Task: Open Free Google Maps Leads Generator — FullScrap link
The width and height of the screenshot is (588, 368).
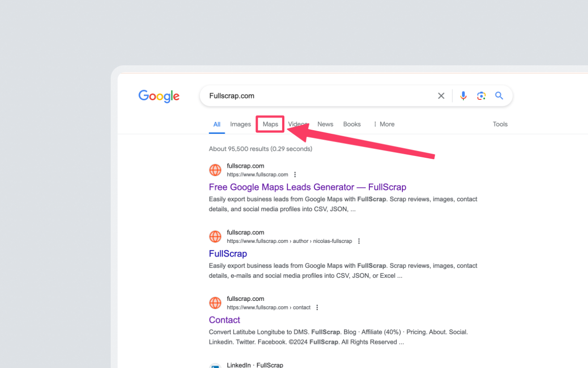Action: pos(307,187)
